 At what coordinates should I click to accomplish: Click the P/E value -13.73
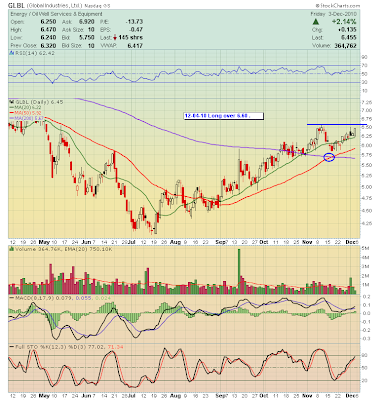coord(134,22)
